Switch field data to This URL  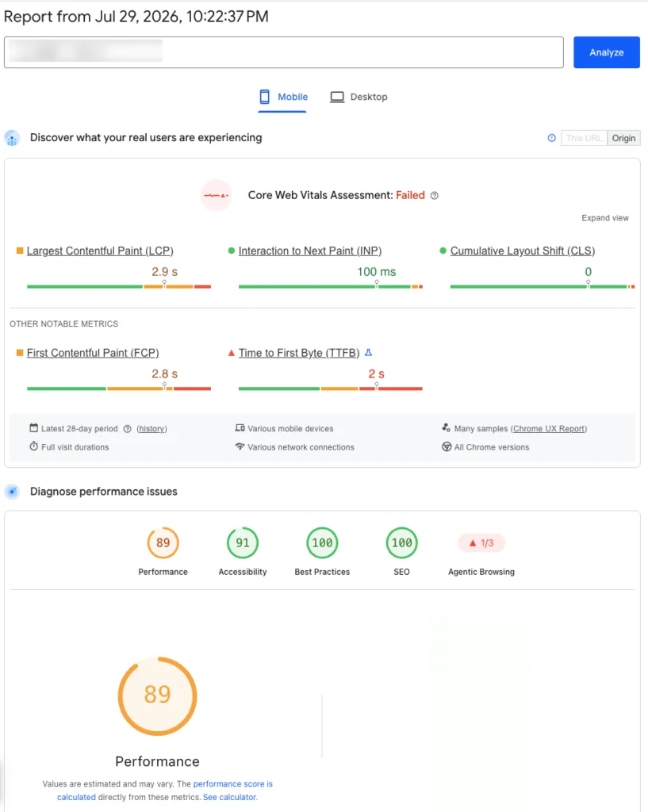[x=585, y=138]
